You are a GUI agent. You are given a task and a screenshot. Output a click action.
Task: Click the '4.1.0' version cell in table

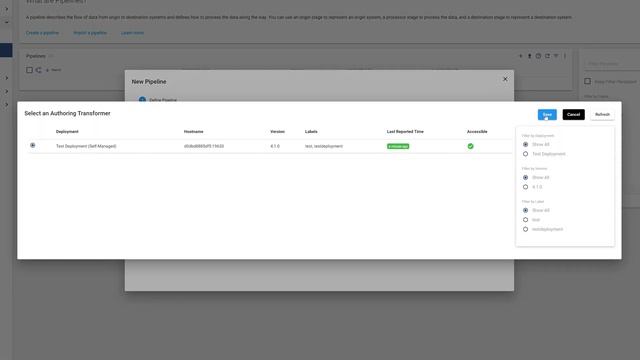click(275, 146)
